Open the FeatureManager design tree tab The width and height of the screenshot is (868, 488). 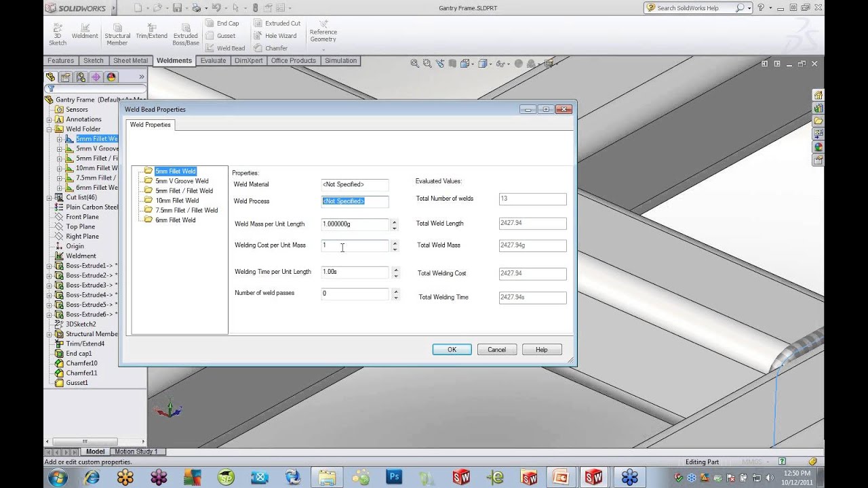point(51,77)
